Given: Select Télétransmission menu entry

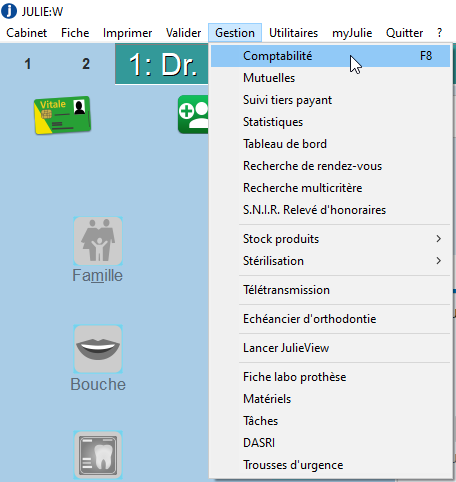Looking at the screenshot, I should 330,290.
